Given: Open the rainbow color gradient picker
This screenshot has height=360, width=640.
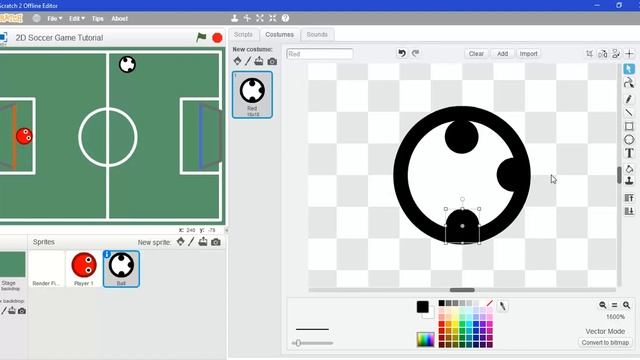Looking at the screenshot, I should point(425,339).
